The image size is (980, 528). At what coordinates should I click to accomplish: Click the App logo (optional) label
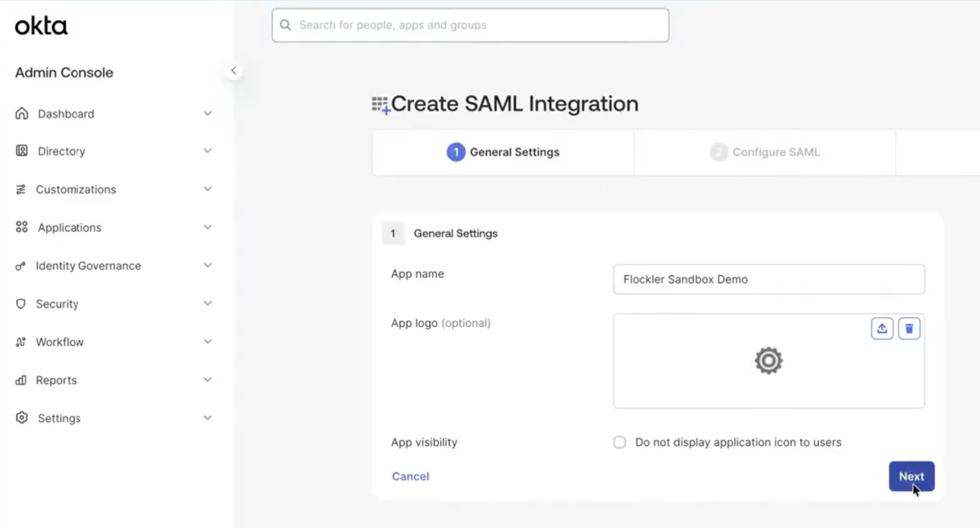[x=441, y=323]
